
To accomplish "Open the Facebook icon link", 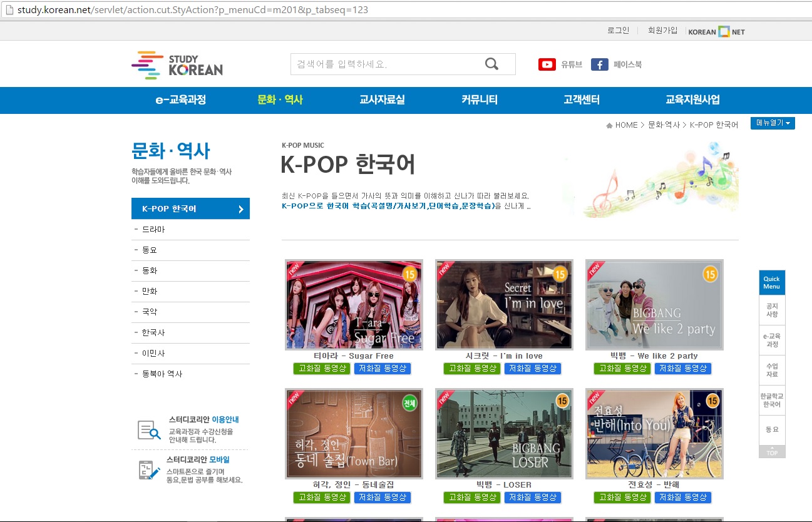I will pyautogui.click(x=600, y=64).
